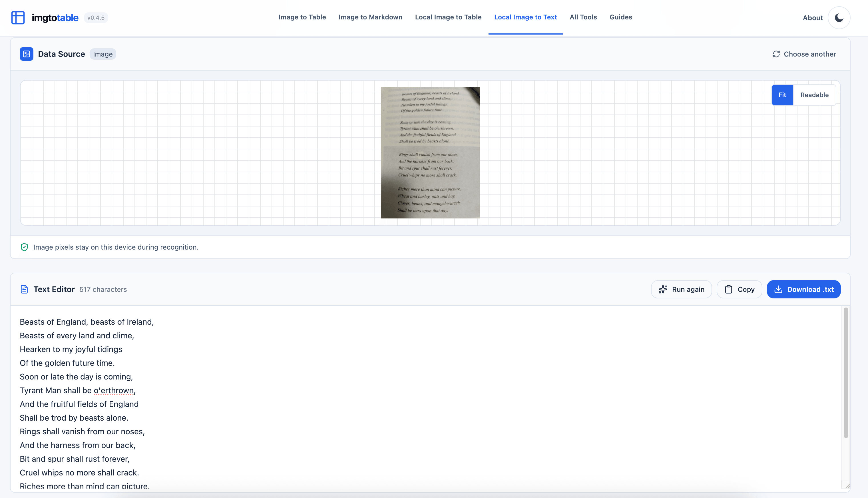Click the textarea resize handle corner

847,486
